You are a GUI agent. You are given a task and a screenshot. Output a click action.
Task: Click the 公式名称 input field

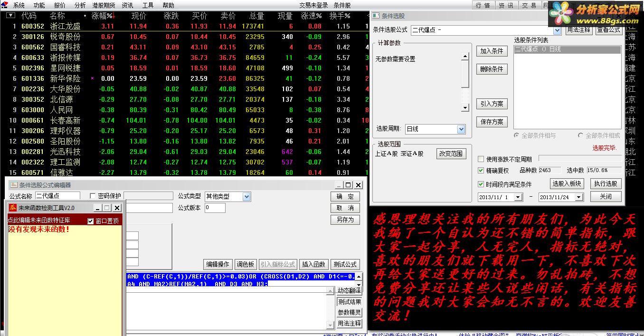click(57, 196)
